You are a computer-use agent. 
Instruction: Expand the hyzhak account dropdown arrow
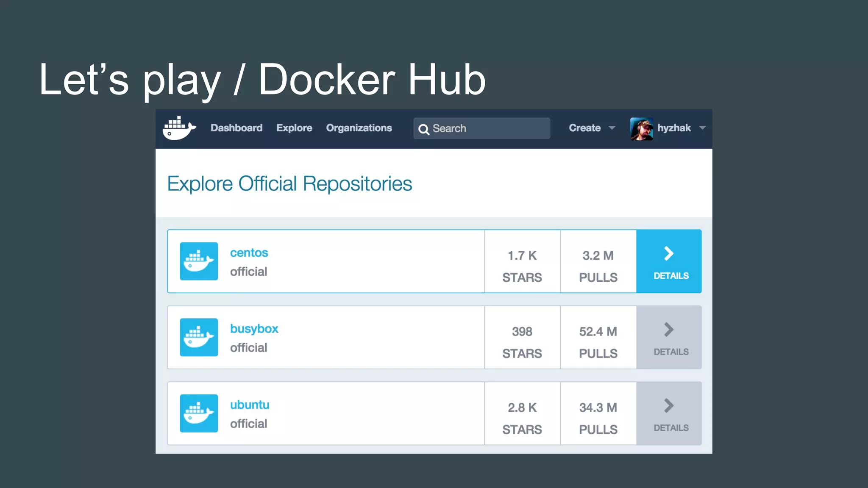(702, 128)
